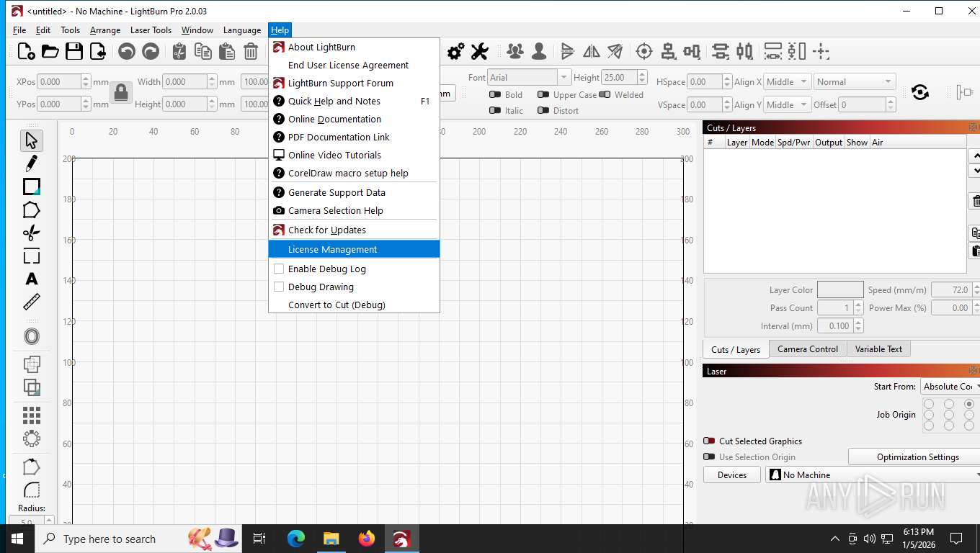Toggle Use Selection Origin switch
This screenshot has height=553, width=980.
pyautogui.click(x=709, y=457)
